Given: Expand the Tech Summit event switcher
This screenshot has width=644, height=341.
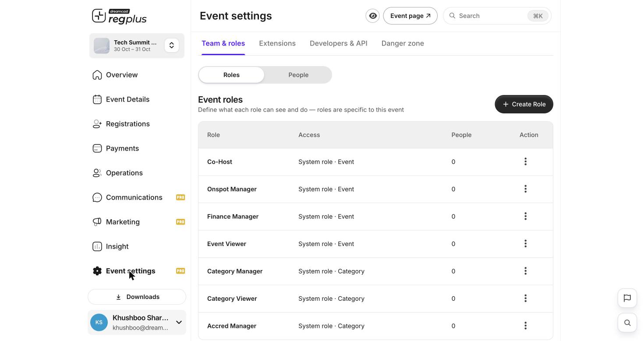Looking at the screenshot, I should [x=172, y=45].
